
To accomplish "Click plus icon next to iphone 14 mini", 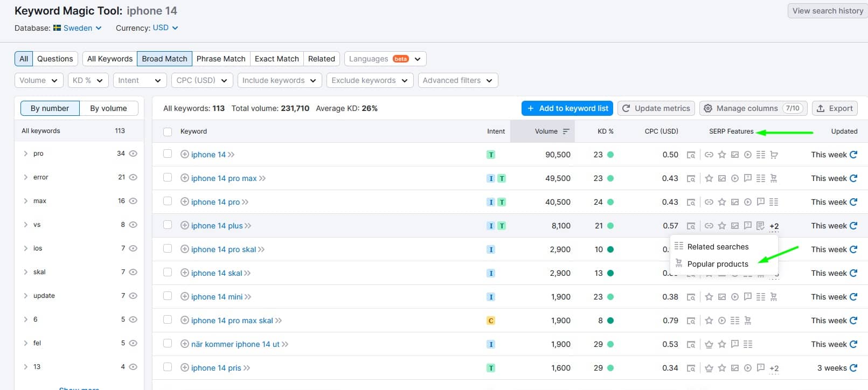I will [184, 297].
